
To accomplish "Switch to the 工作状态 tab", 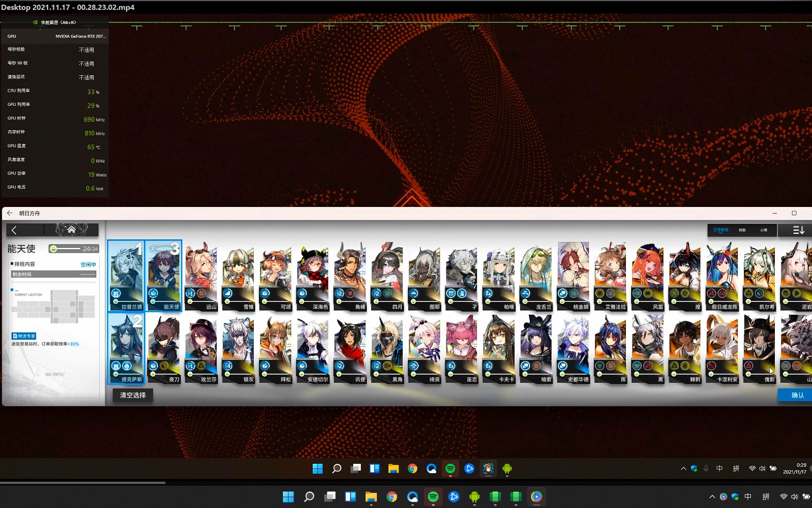I will (x=720, y=230).
